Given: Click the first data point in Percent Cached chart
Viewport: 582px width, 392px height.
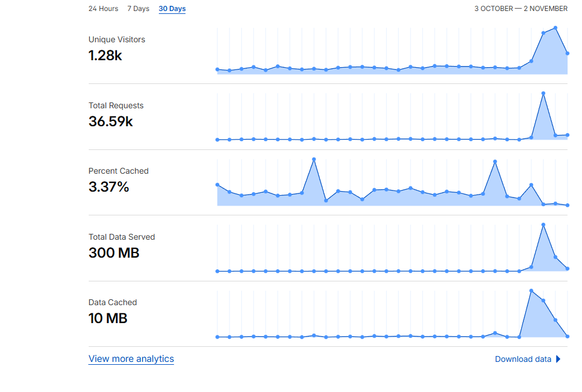Looking at the screenshot, I should coord(217,185).
